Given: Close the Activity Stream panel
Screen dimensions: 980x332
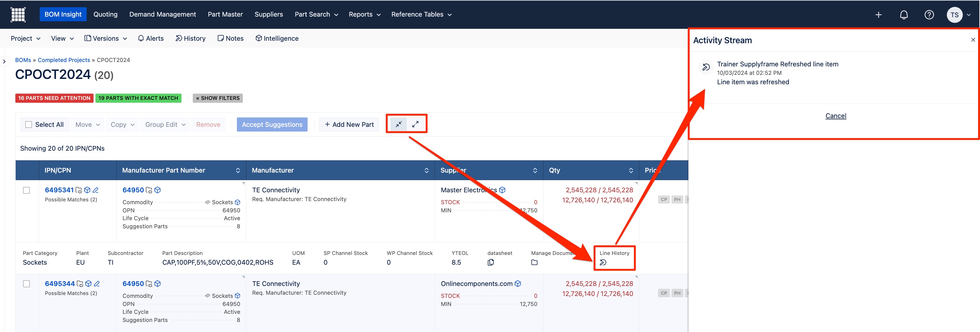Looking at the screenshot, I should (973, 39).
